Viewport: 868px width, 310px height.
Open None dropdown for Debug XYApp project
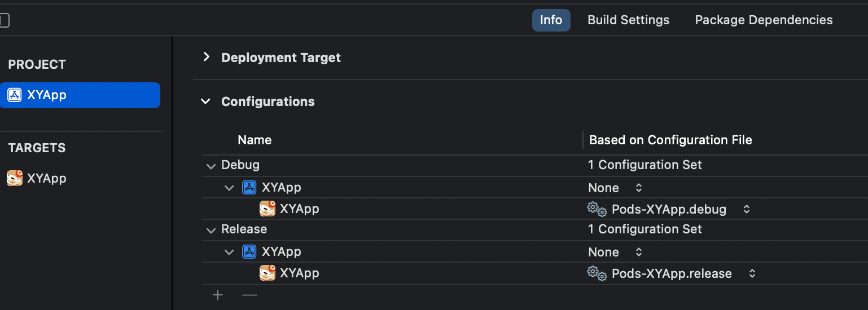click(638, 188)
